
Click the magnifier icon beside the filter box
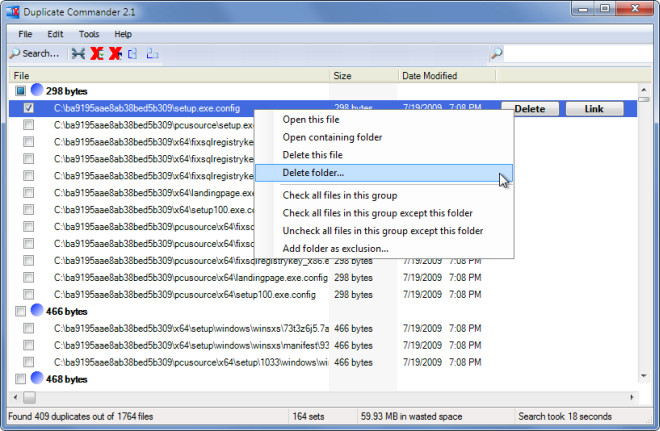(x=497, y=53)
